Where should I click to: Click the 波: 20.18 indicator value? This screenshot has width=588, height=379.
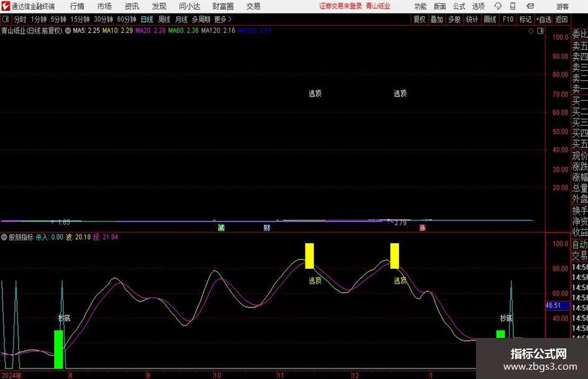coord(78,237)
